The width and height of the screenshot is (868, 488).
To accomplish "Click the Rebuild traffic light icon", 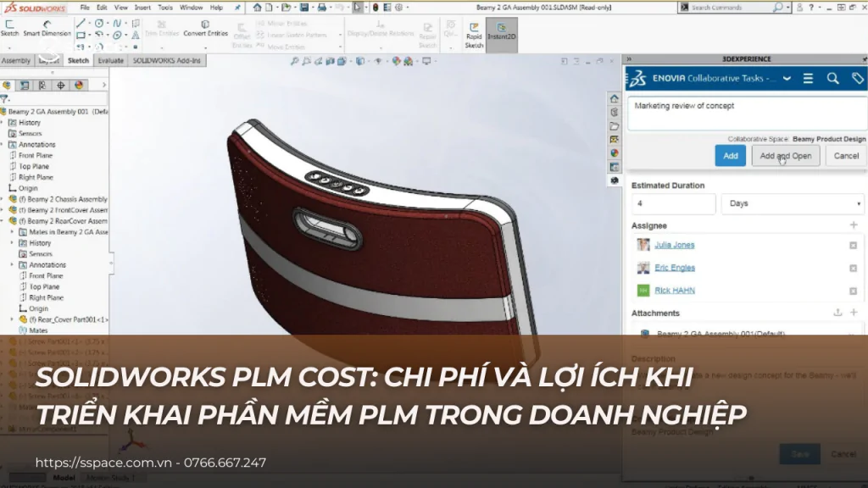I will 376,7.
